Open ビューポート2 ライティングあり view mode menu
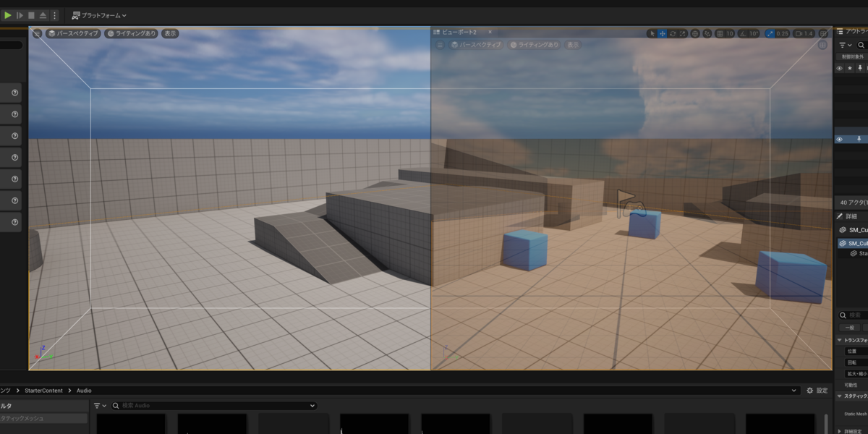The width and height of the screenshot is (868, 434). point(534,45)
